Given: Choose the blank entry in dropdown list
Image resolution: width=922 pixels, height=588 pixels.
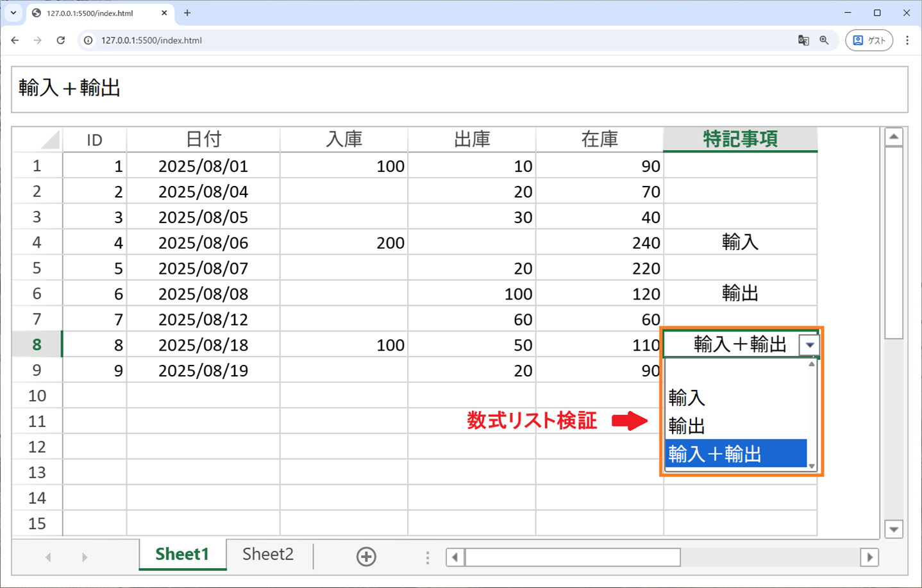Looking at the screenshot, I should click(x=736, y=372).
